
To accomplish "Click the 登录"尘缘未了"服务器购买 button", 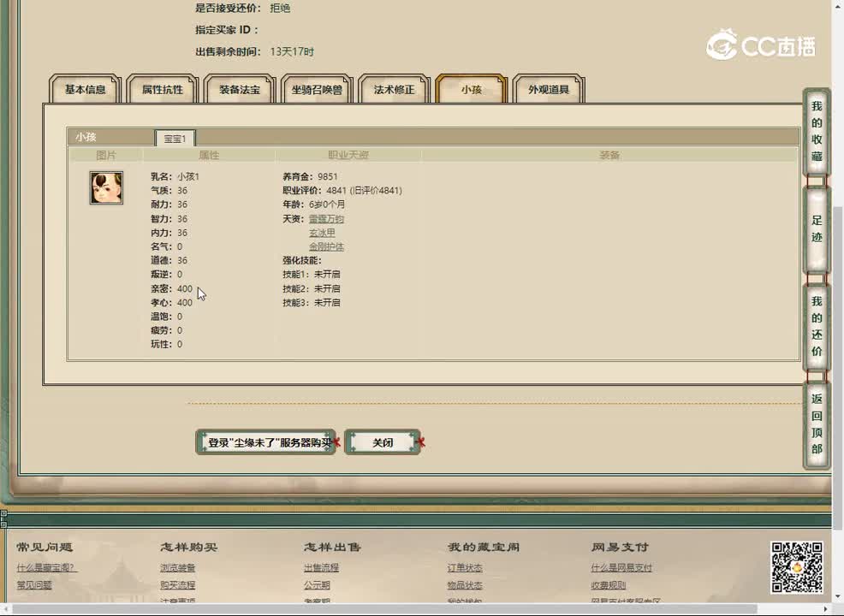I will [265, 442].
